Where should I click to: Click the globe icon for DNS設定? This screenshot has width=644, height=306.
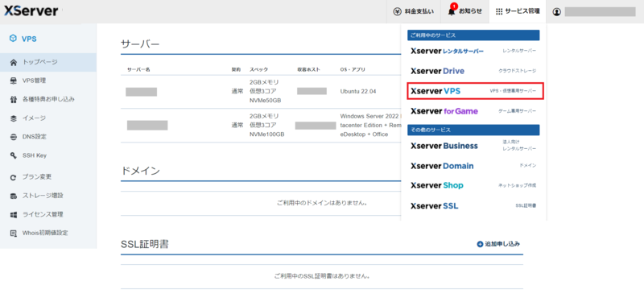[x=14, y=137]
